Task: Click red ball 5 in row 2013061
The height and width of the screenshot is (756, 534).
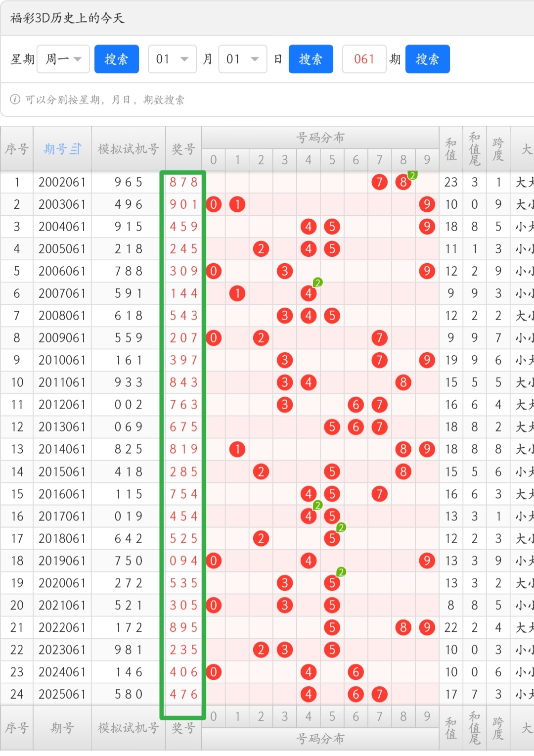Action: (x=332, y=427)
